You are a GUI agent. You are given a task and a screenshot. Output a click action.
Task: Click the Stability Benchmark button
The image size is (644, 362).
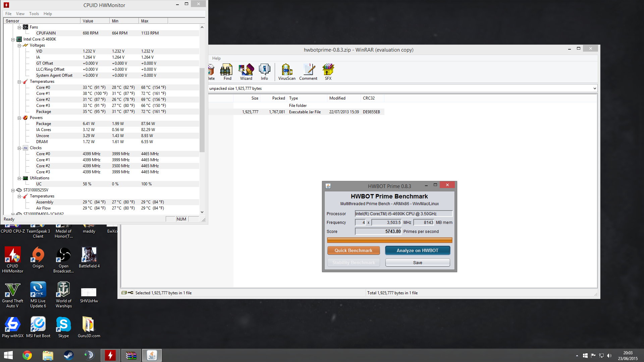point(354,262)
